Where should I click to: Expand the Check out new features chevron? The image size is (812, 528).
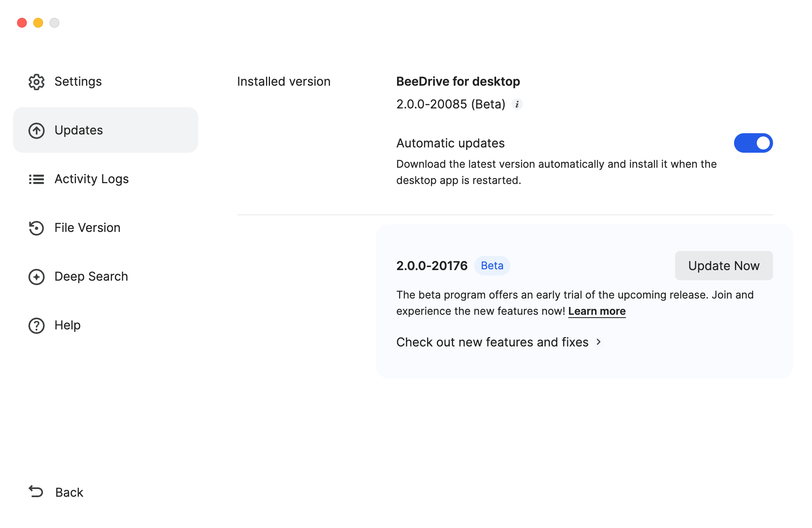[599, 342]
